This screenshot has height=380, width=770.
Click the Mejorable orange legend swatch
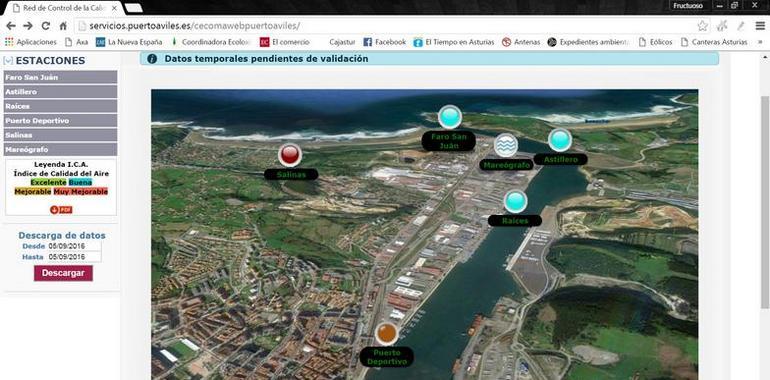click(32, 191)
